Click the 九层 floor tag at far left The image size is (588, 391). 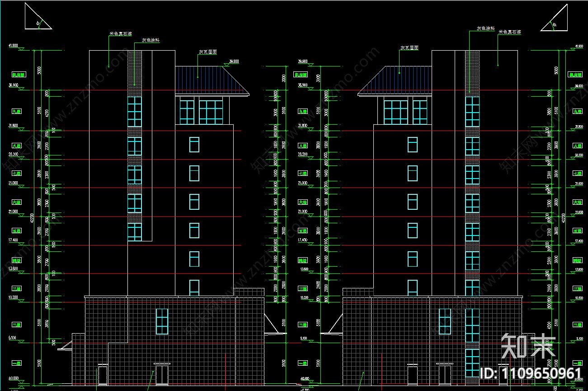pyautogui.click(x=17, y=111)
